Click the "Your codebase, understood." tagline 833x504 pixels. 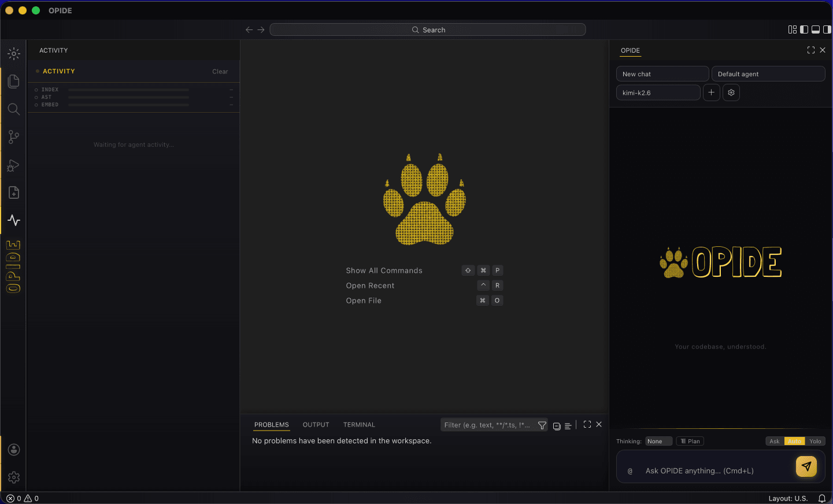(x=720, y=347)
